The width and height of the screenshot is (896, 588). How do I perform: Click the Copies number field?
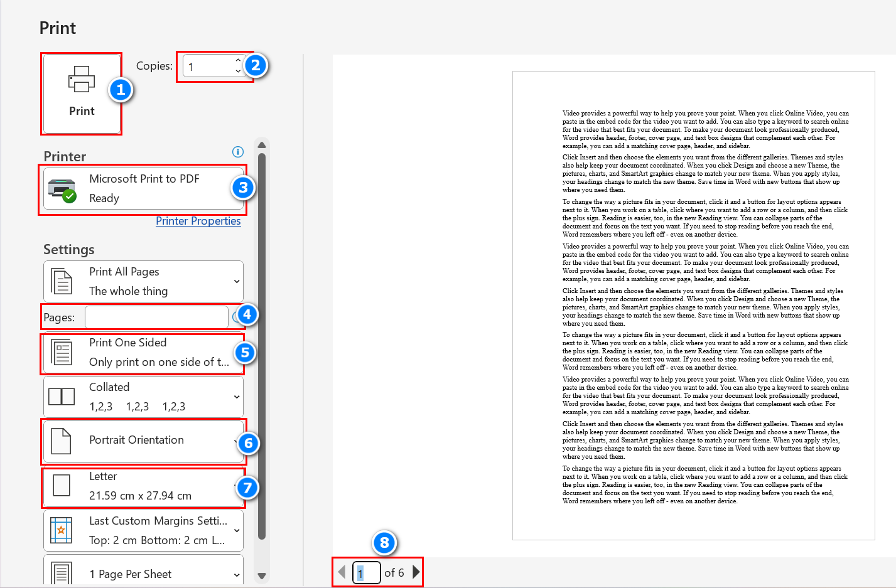tap(208, 67)
